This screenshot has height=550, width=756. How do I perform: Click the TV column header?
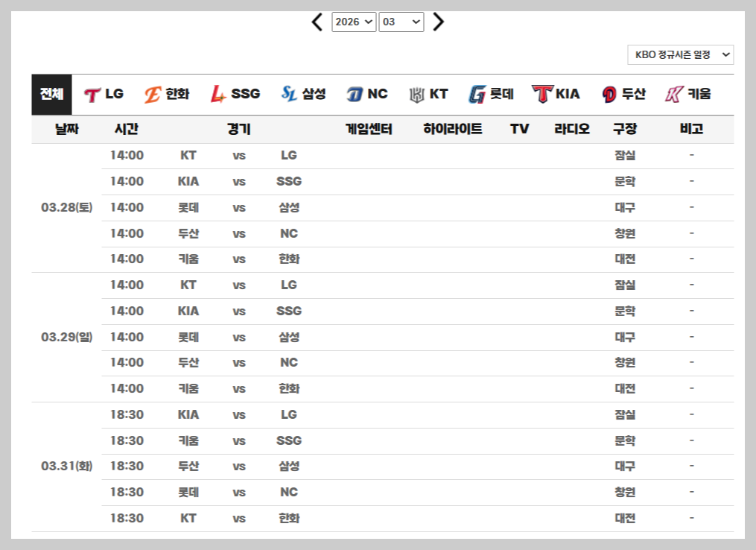519,129
